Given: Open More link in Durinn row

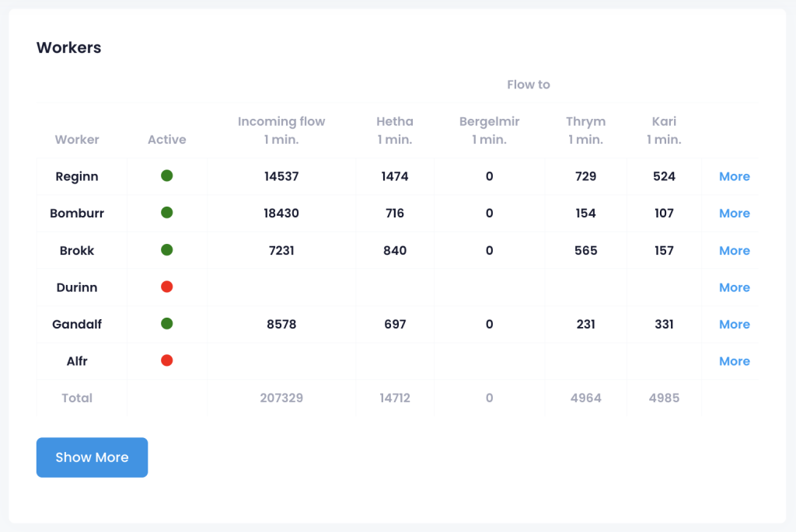Looking at the screenshot, I should (734, 287).
